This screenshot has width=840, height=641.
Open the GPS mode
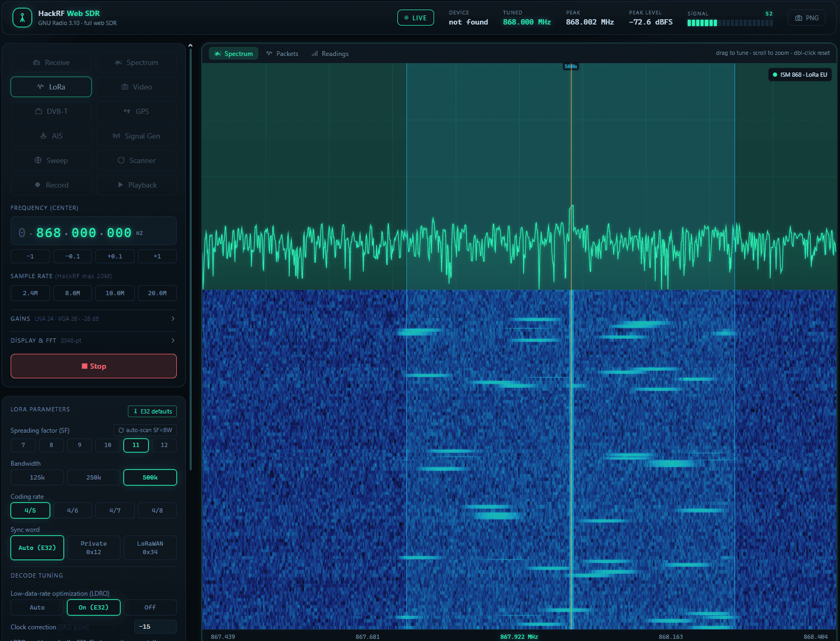[136, 111]
